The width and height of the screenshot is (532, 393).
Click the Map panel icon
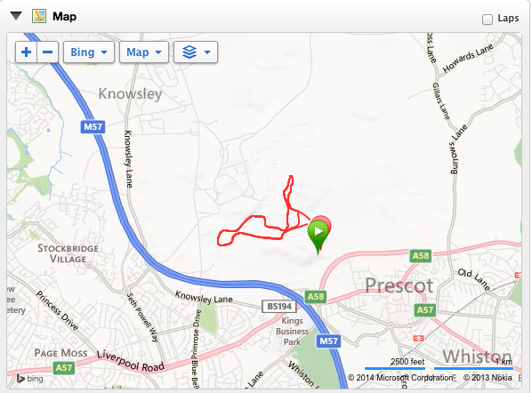tap(39, 16)
